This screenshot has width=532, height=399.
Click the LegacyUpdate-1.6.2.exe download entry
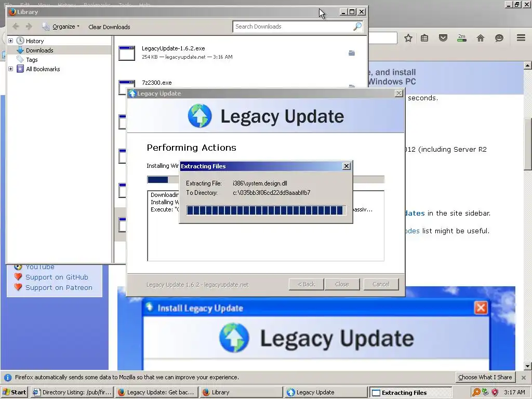[x=241, y=52]
